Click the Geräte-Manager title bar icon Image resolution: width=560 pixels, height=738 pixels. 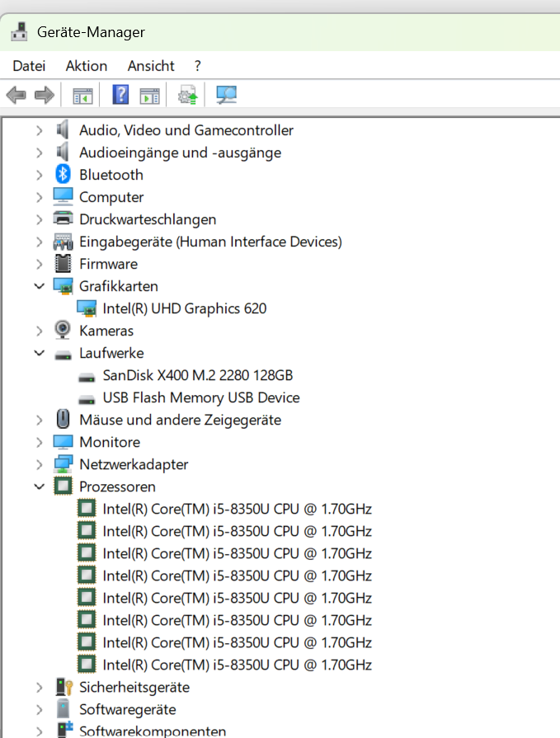tap(19, 31)
